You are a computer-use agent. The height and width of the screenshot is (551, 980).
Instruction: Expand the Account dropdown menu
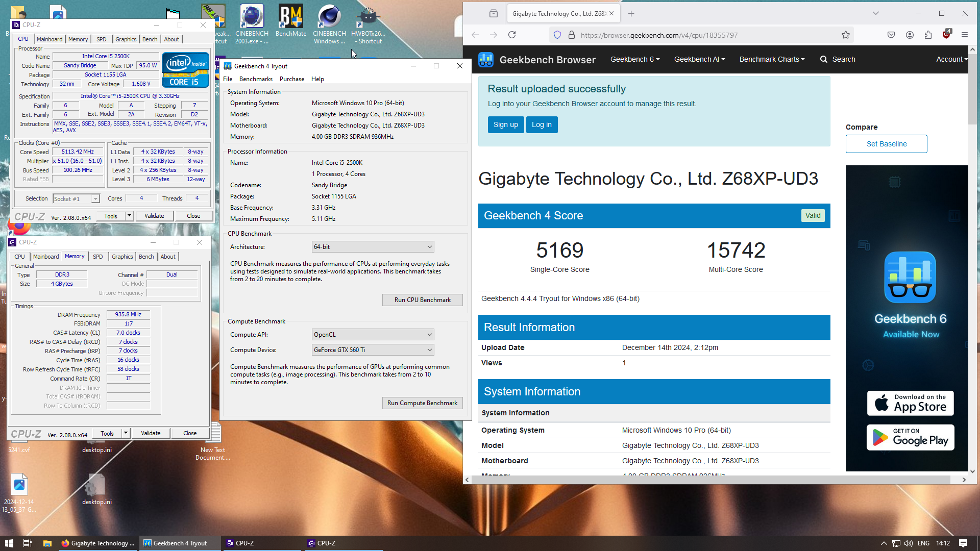[952, 59]
